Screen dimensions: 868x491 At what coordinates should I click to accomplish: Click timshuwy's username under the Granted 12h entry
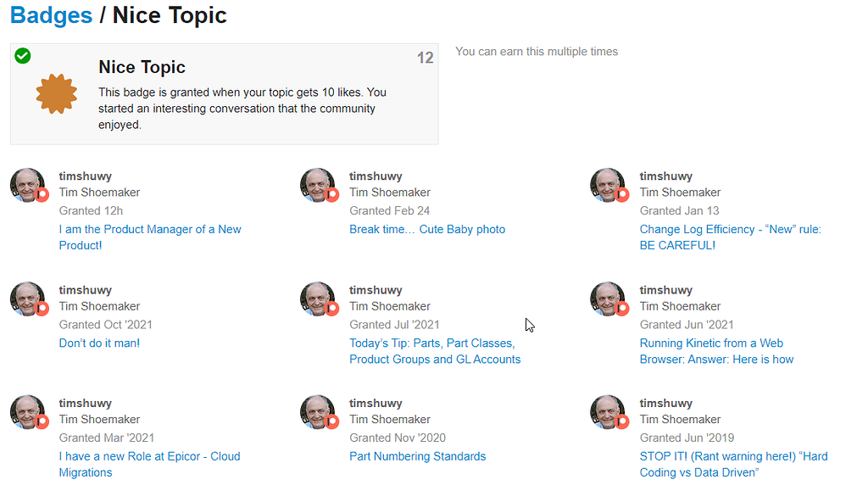pyautogui.click(x=85, y=176)
